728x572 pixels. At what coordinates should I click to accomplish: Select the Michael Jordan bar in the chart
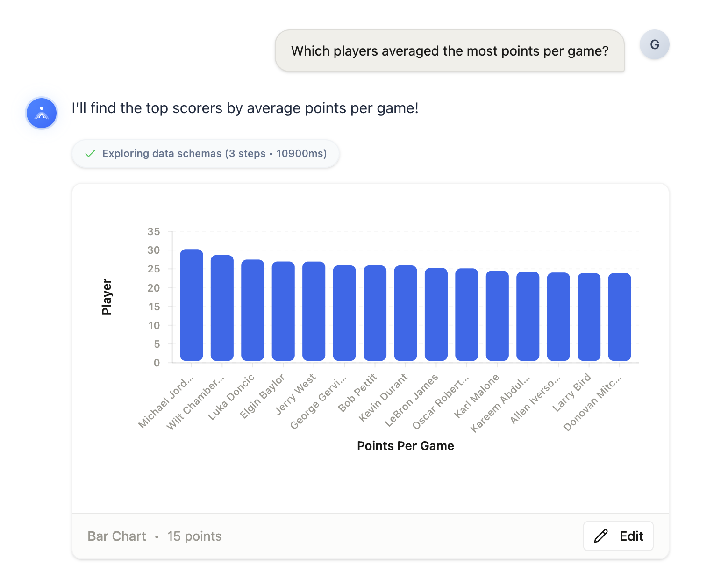click(x=192, y=305)
